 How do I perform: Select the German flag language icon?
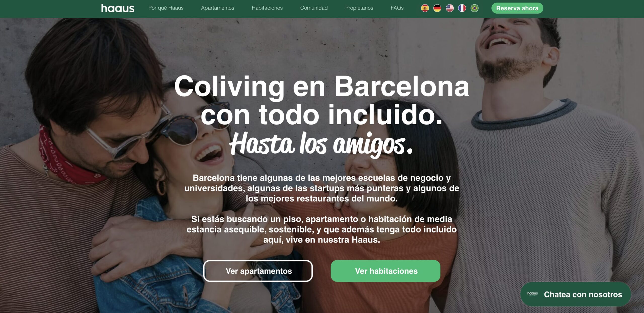coord(437,8)
